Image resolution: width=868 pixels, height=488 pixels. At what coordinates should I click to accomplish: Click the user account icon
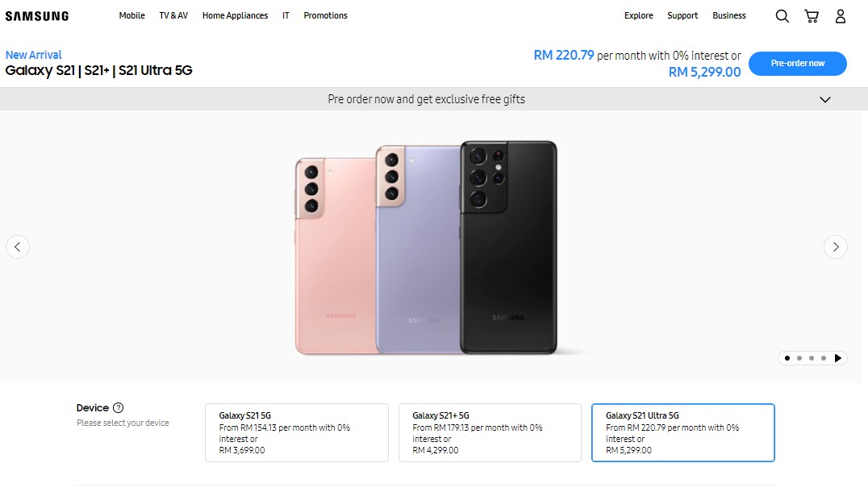point(841,16)
